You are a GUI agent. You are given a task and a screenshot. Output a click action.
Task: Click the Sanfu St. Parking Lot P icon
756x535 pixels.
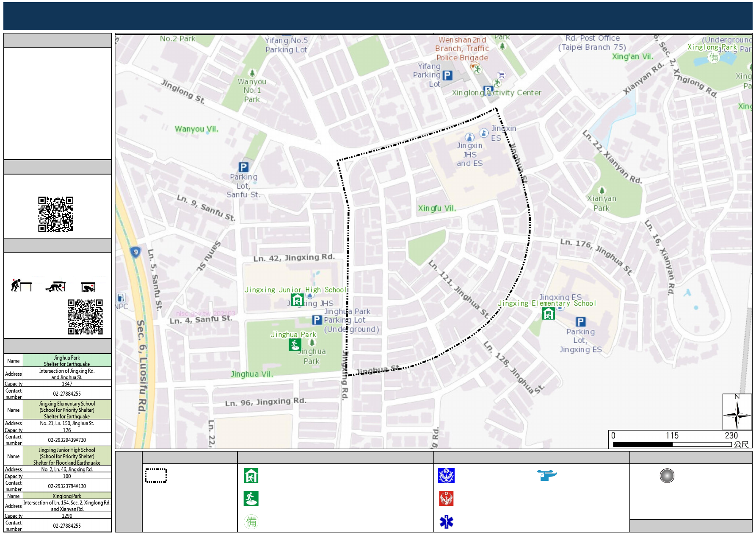(x=243, y=167)
